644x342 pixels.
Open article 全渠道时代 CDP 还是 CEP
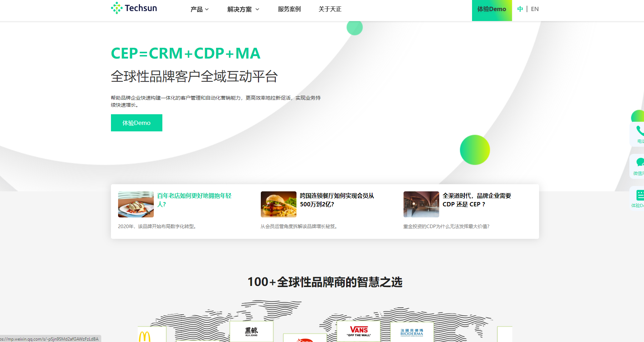click(x=477, y=200)
